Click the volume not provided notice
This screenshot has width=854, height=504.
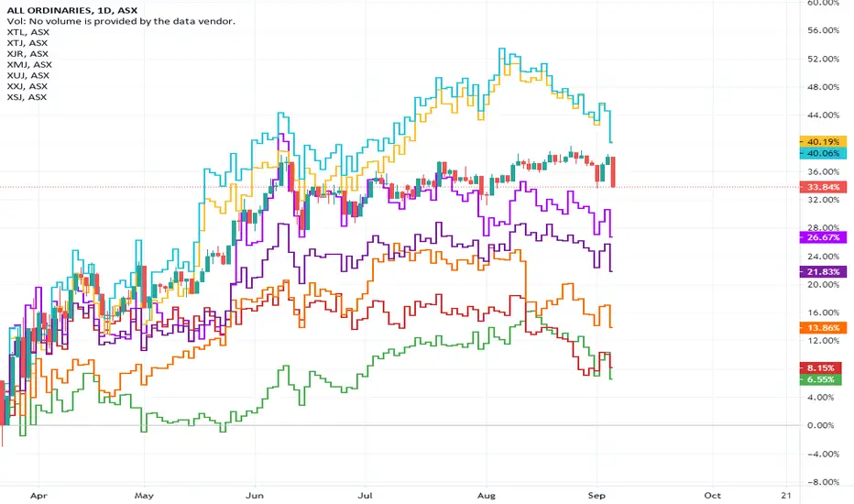pyautogui.click(x=121, y=21)
